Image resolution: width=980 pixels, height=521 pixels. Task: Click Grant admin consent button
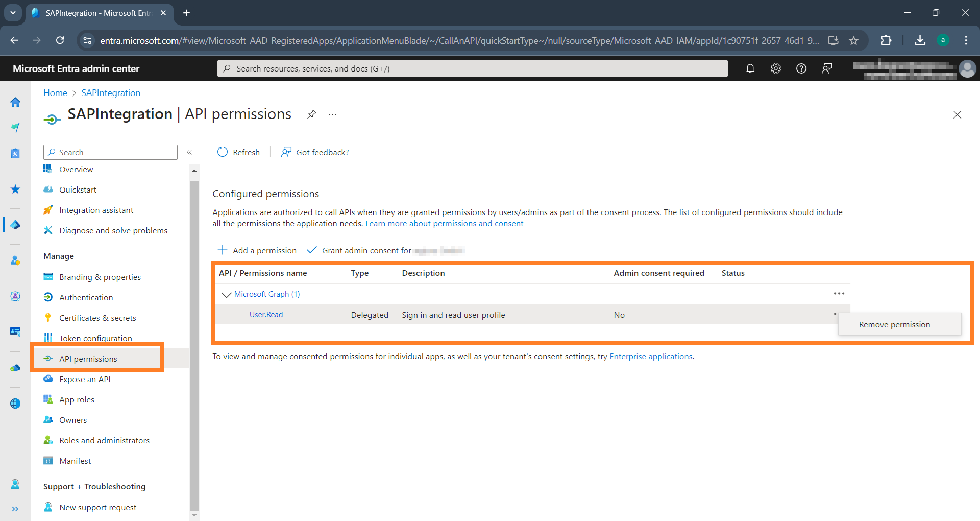(385, 250)
